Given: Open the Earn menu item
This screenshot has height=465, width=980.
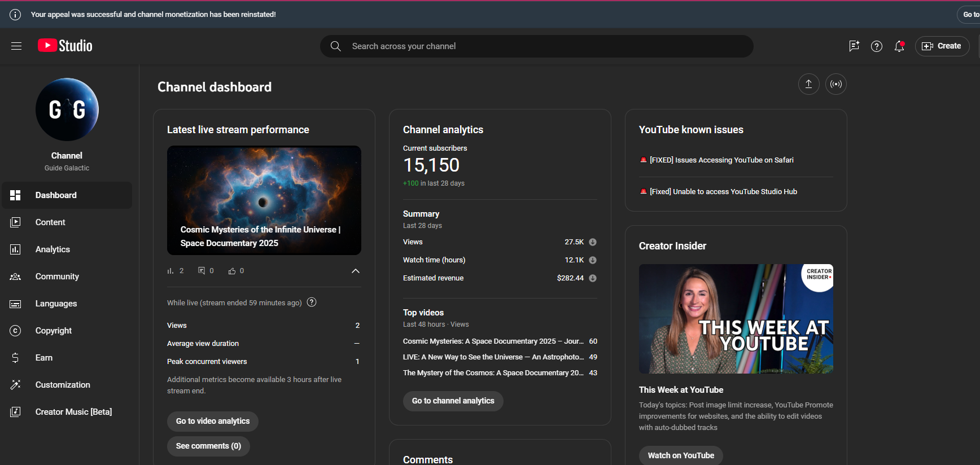Looking at the screenshot, I should (67, 358).
